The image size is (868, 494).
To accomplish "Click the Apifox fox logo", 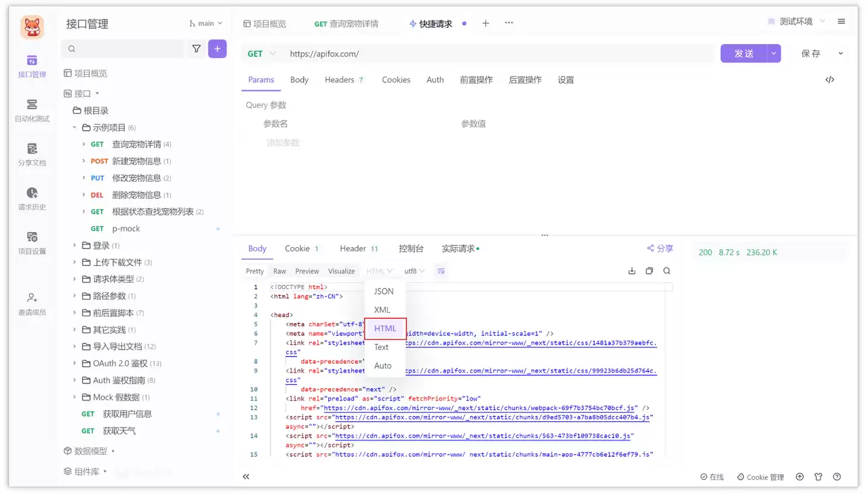I will click(32, 27).
